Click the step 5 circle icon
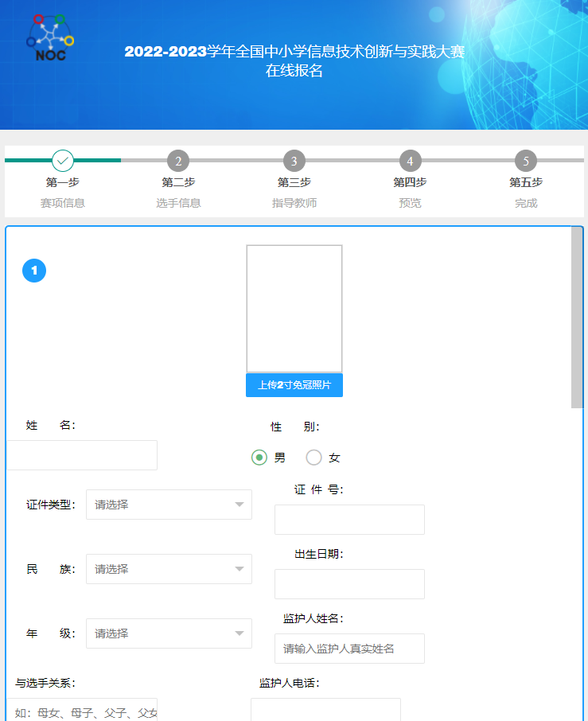This screenshot has width=588, height=721. 526,161
